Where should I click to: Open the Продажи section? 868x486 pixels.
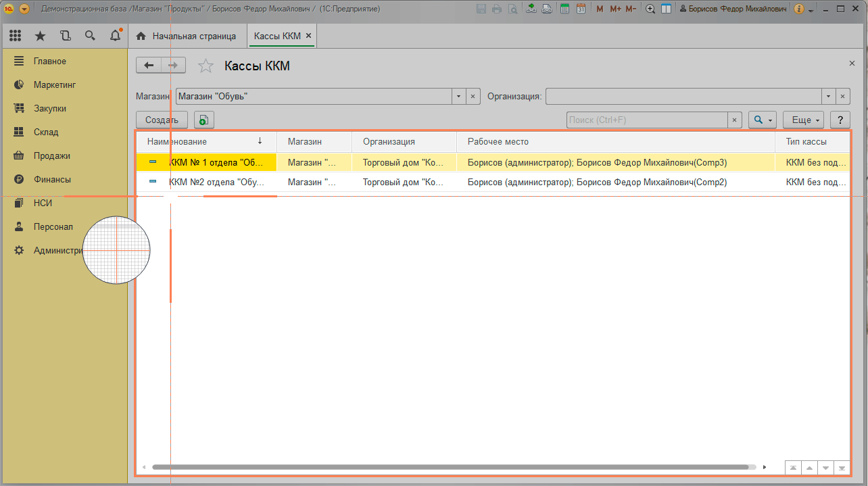pos(52,155)
